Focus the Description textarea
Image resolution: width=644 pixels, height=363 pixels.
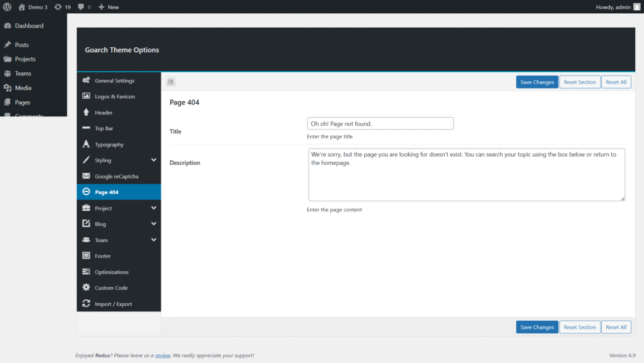(x=467, y=175)
